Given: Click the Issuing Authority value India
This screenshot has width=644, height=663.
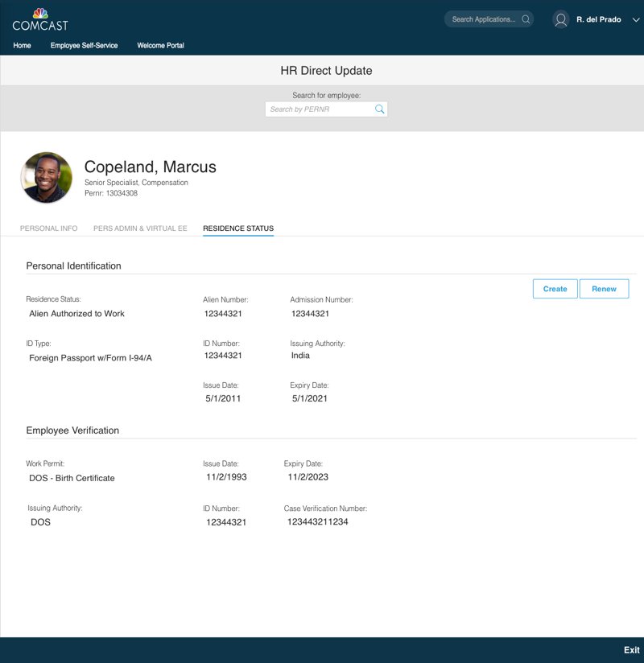Looking at the screenshot, I should click(300, 356).
